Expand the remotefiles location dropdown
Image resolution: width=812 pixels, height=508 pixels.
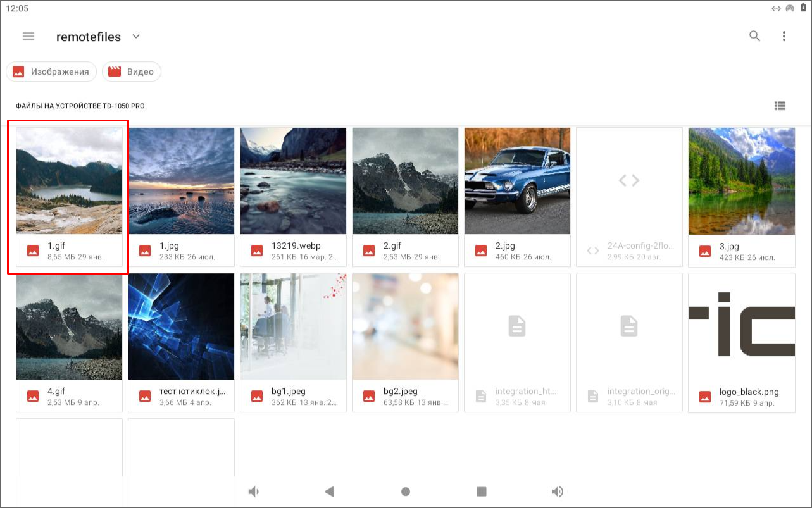point(136,37)
